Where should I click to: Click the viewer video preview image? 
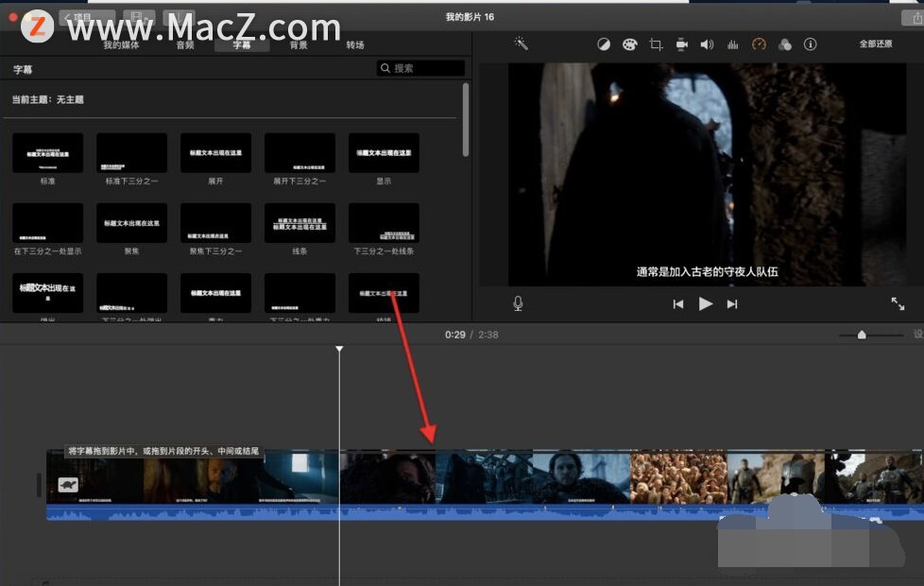tap(707, 175)
